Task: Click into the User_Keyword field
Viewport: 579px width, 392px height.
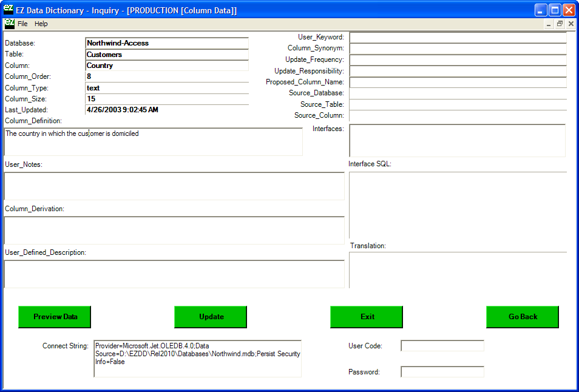Action: tap(458, 38)
